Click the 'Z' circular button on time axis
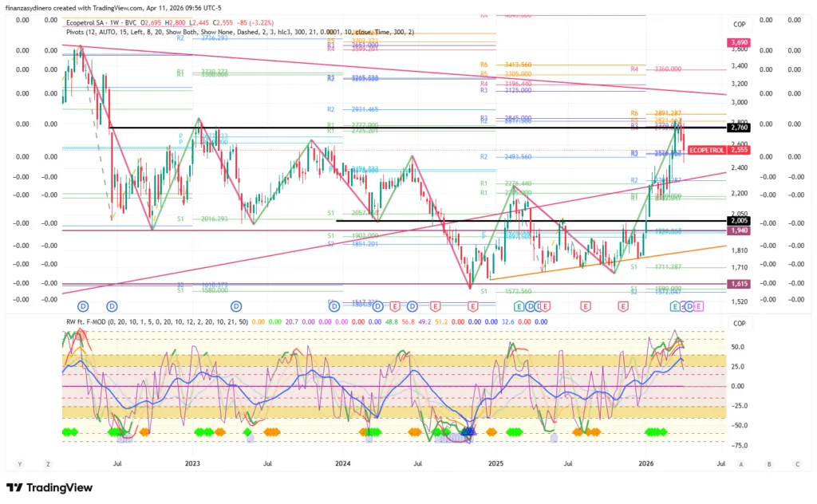The width and height of the screenshot is (817, 504). [x=49, y=463]
